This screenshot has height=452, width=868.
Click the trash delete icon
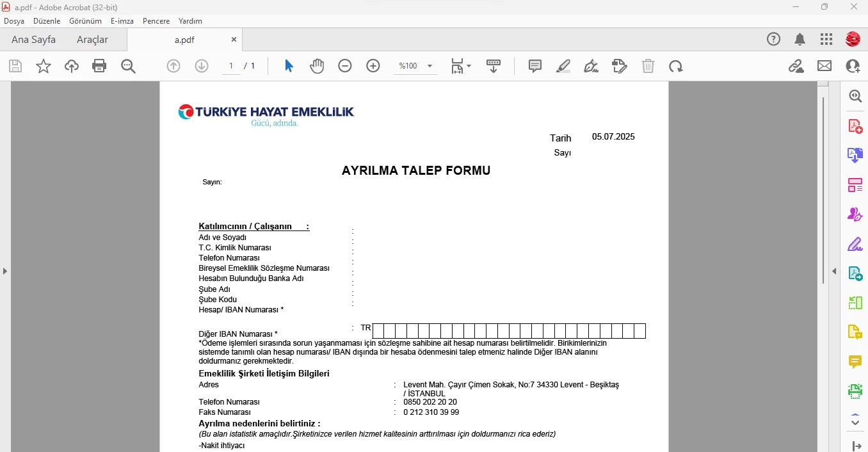pos(648,66)
